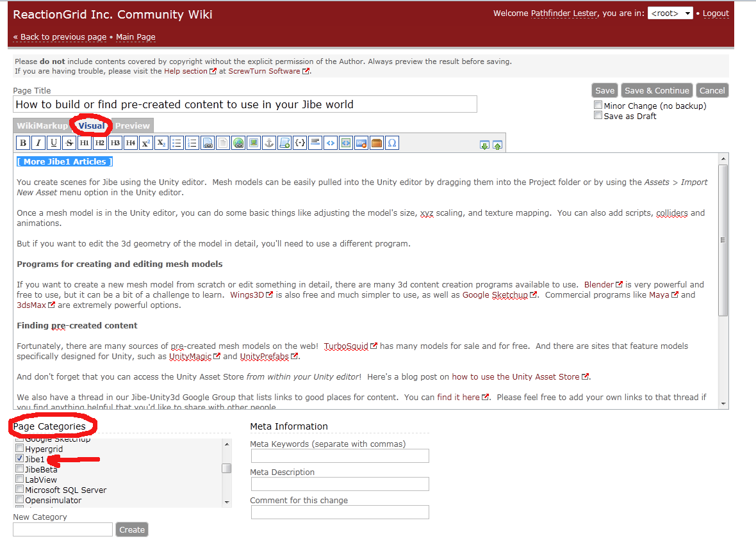The image size is (756, 548).
Task: Insert H1 heading from toolbar
Action: (x=85, y=143)
